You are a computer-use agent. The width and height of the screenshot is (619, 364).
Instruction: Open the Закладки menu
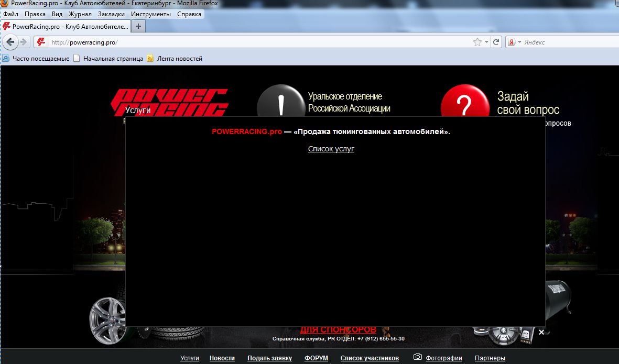tap(111, 14)
